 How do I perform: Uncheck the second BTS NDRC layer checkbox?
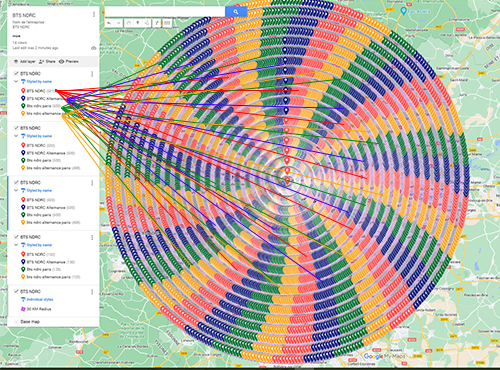coord(16,128)
